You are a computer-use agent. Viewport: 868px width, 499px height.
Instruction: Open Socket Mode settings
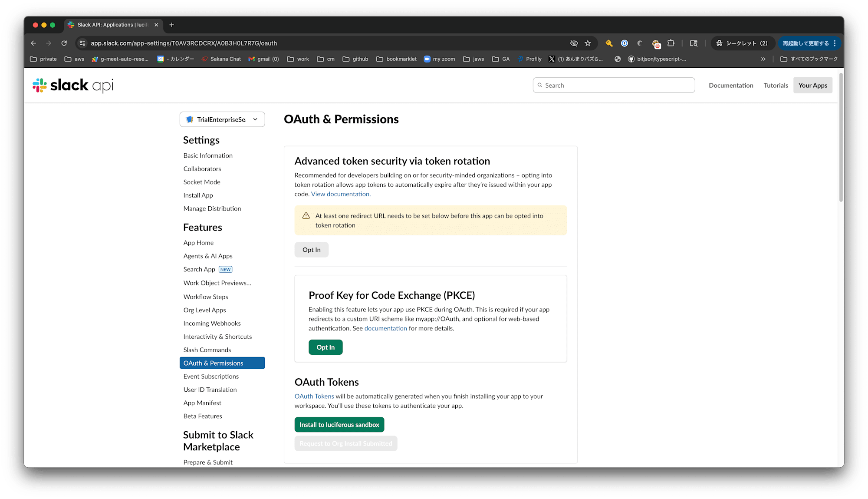coord(202,182)
